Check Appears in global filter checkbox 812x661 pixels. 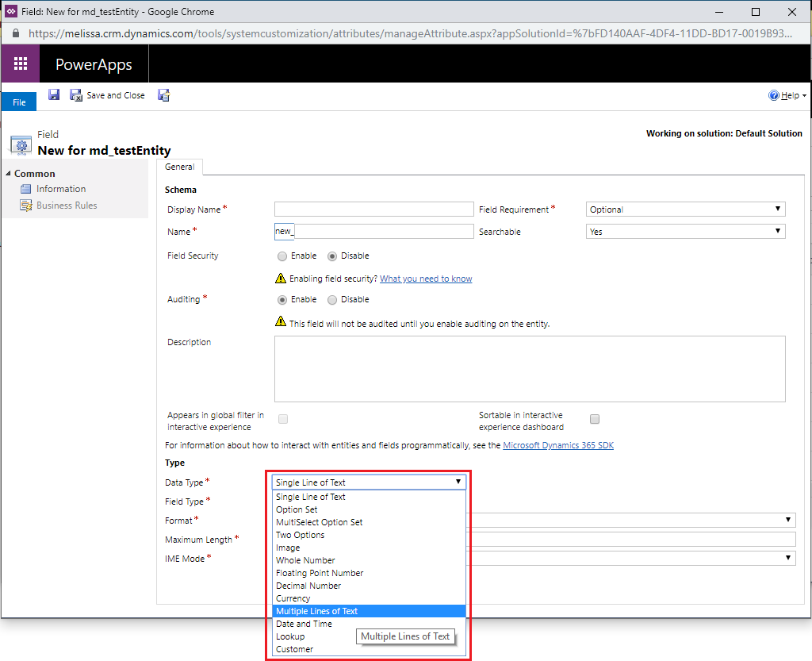coord(283,419)
